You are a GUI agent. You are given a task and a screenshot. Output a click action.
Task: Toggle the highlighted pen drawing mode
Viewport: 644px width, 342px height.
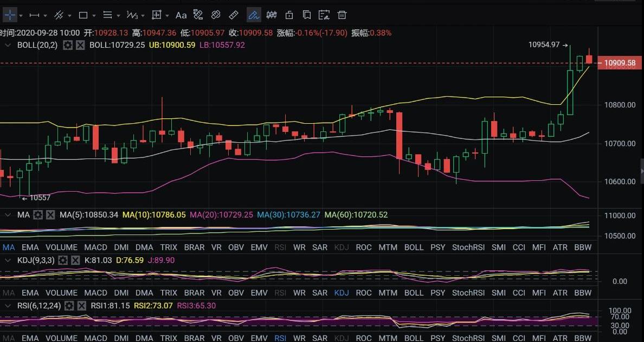point(253,15)
